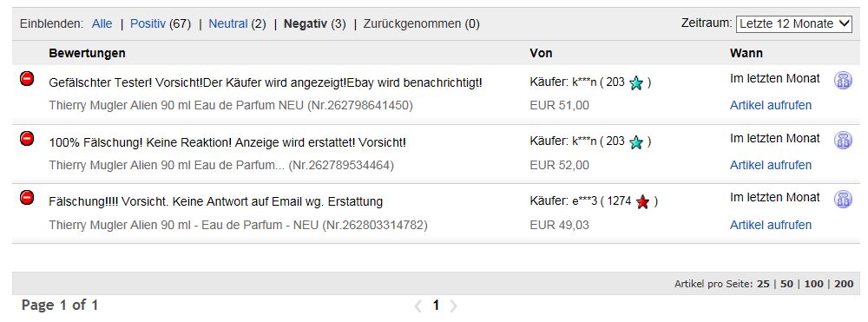Open Artikel aufrufen for item 262789534464
Image resolution: width=868 pixels, height=322 pixels.
click(771, 165)
